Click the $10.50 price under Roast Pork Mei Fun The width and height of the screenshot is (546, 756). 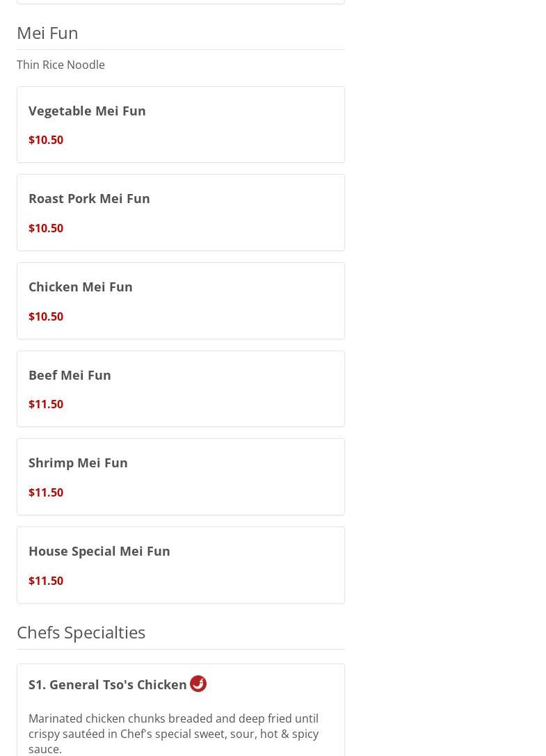46,228
